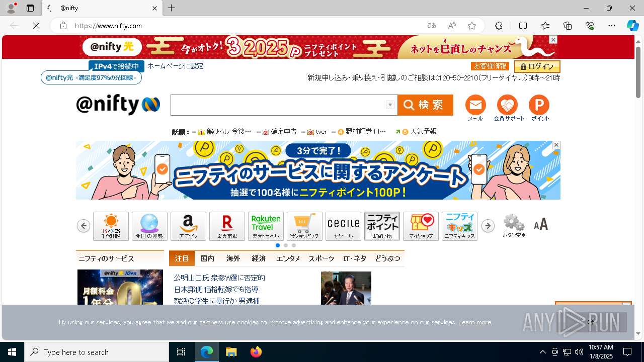Change font size with the AA icon
Viewport: 644px width, 362px height.
pos(541,224)
